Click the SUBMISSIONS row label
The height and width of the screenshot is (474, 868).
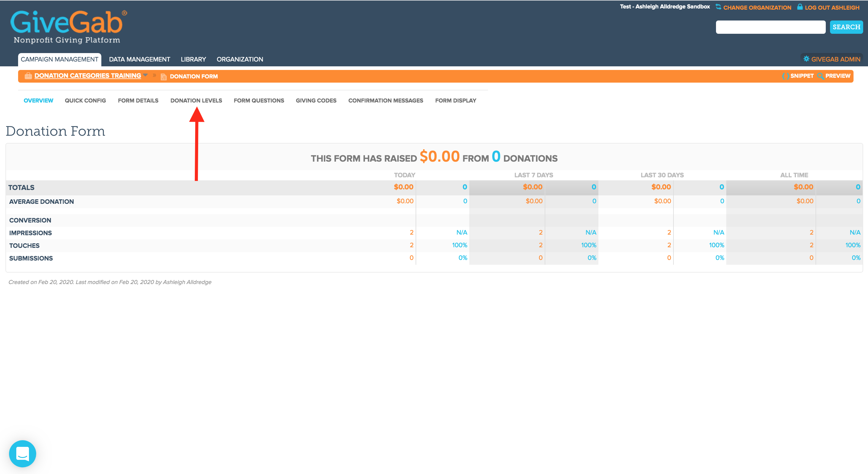31,258
